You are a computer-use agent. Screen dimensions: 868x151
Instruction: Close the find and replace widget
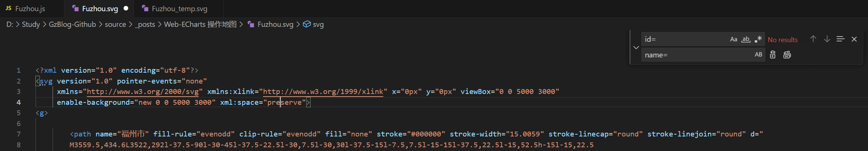tap(854, 39)
